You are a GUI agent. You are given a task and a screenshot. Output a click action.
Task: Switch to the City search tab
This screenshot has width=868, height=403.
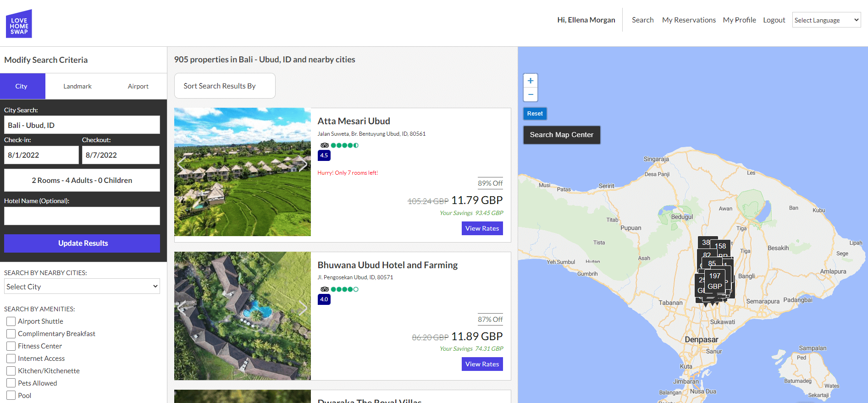(22, 86)
